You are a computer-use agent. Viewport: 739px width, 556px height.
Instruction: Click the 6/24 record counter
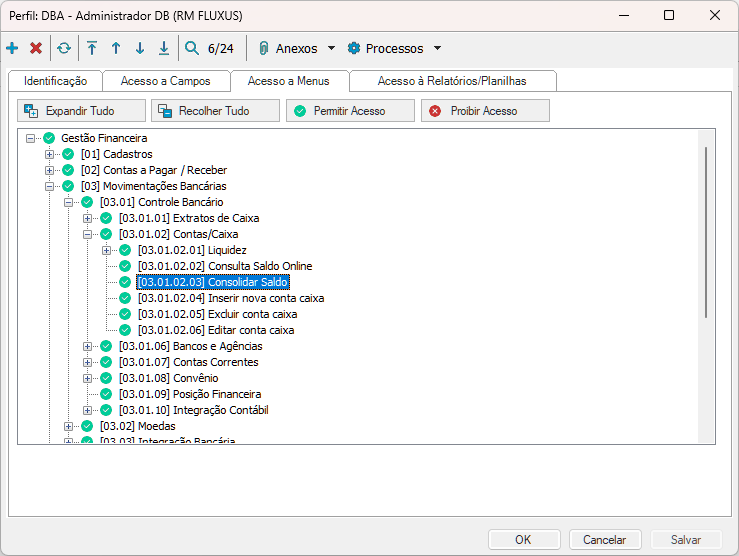point(221,48)
